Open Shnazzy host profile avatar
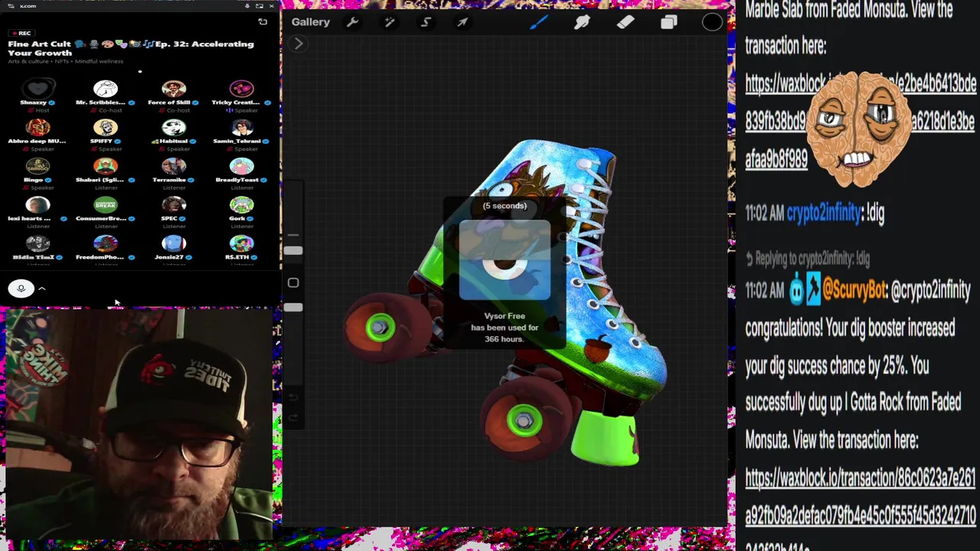980x551 pixels. coord(38,88)
